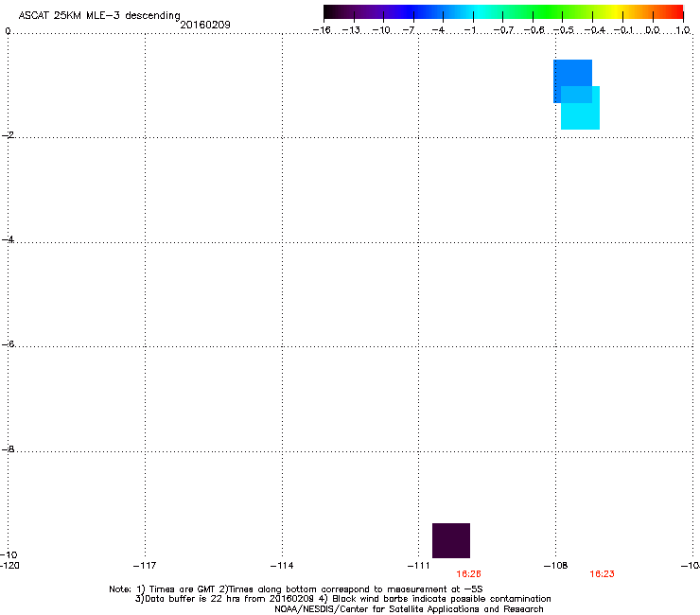Click the black end of color bar
This screenshot has height=615, width=700.
coord(330,11)
